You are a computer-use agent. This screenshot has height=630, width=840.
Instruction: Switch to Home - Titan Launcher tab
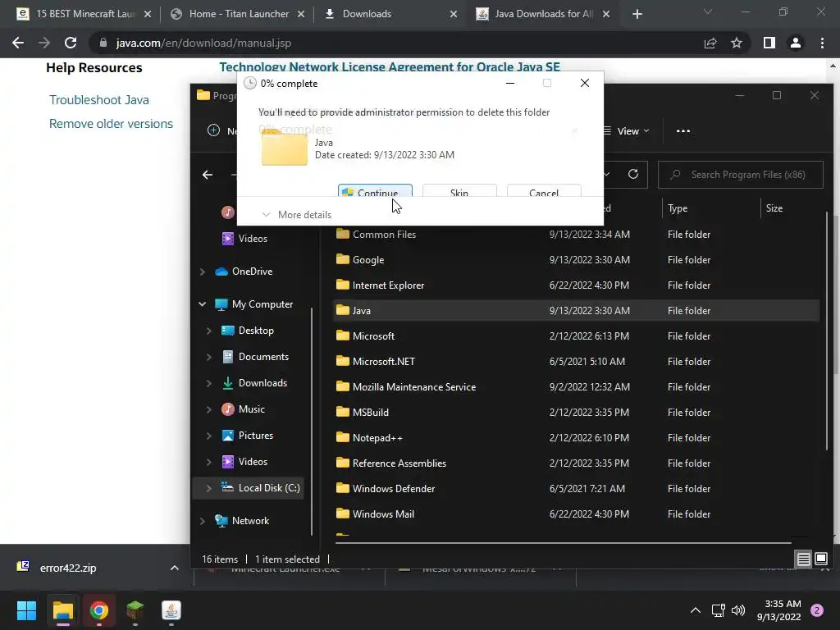click(x=237, y=14)
